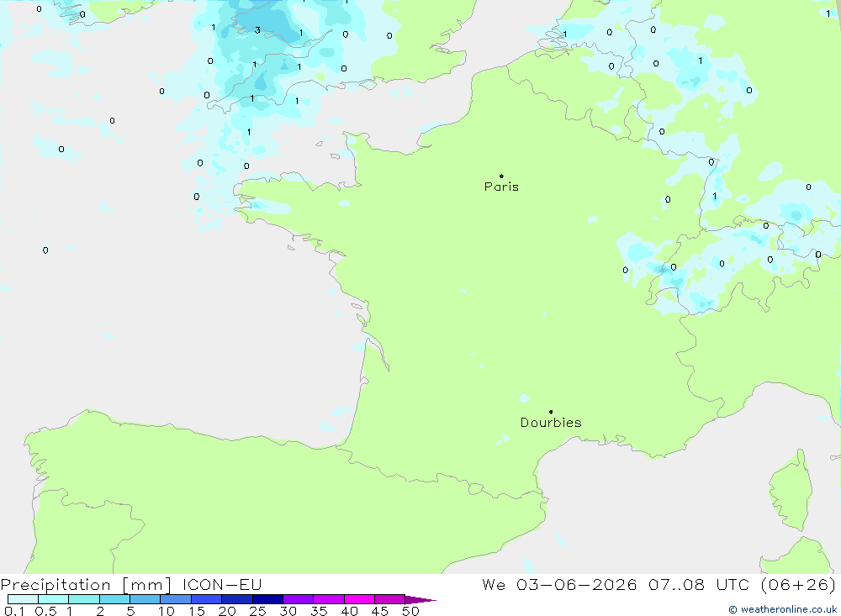Screen dimensions: 841x616
Task: Click the 03-06-2026 date text
Action: coord(577,584)
